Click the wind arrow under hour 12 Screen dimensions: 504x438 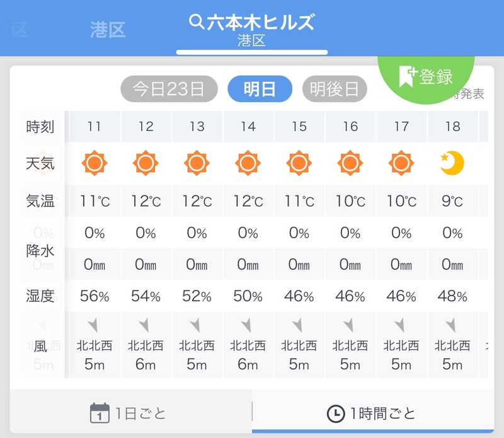pyautogui.click(x=146, y=326)
